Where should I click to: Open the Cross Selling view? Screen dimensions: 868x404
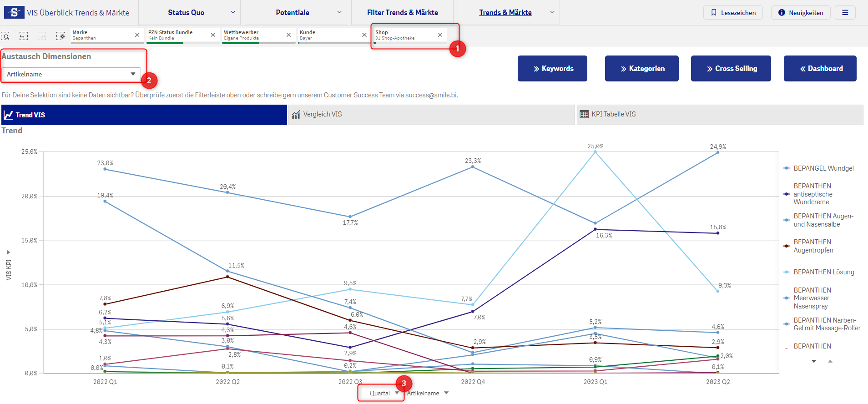pos(731,69)
